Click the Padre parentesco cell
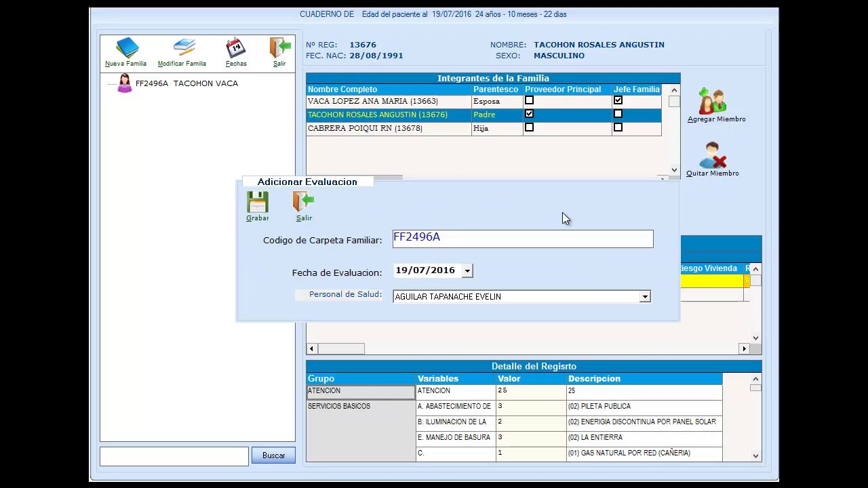The height and width of the screenshot is (488, 868). 497,115
